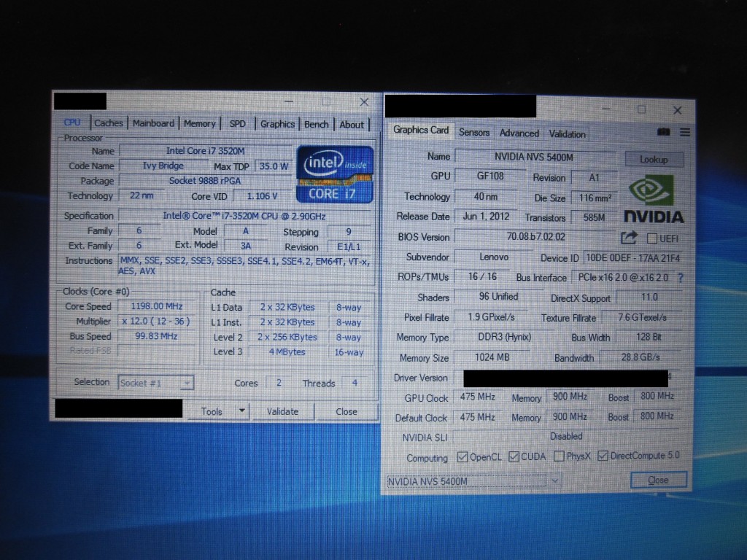Click the Bus Speed value 99.83 MHz
This screenshot has height=560, width=747.
[156, 336]
